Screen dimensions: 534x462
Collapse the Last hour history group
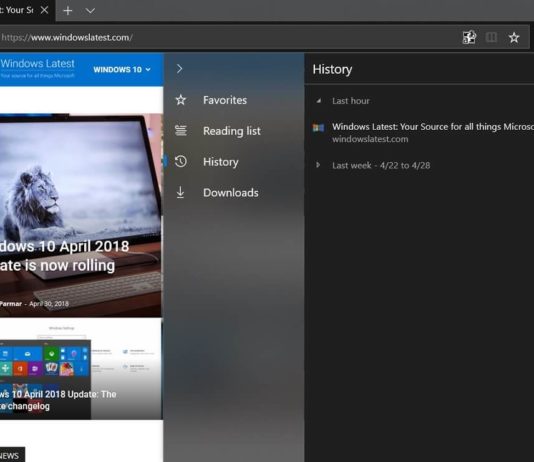pos(318,101)
